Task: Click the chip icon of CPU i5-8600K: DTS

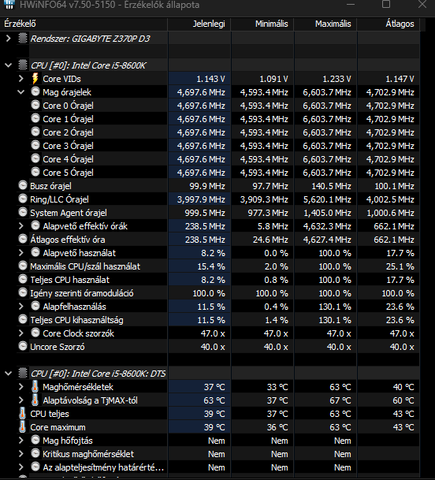Action: pyautogui.click(x=23, y=373)
